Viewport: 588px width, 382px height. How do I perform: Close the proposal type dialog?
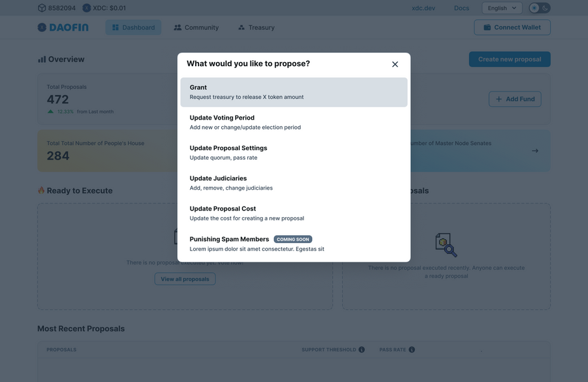pos(395,64)
